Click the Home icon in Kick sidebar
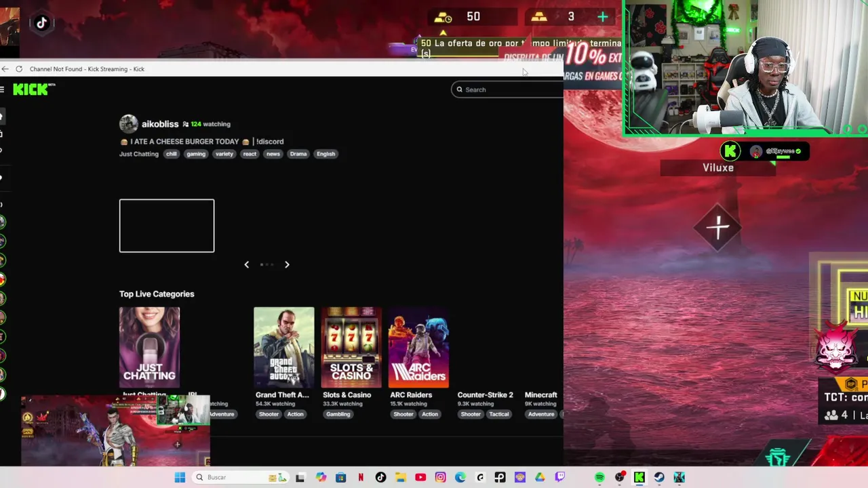 2,117
